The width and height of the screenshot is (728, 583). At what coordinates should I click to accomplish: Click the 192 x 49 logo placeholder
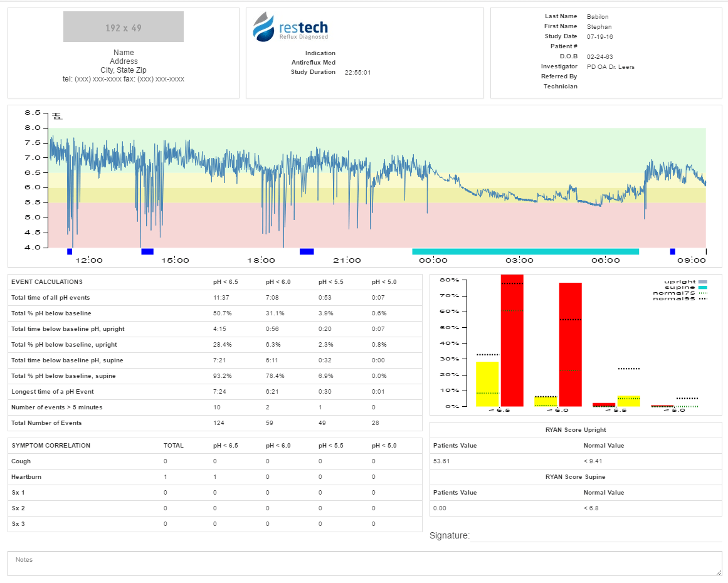(x=124, y=27)
